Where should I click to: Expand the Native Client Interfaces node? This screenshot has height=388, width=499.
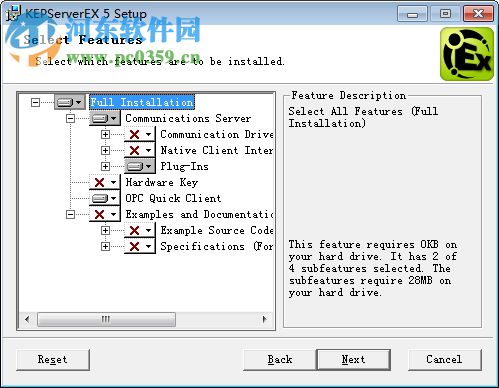(105, 150)
